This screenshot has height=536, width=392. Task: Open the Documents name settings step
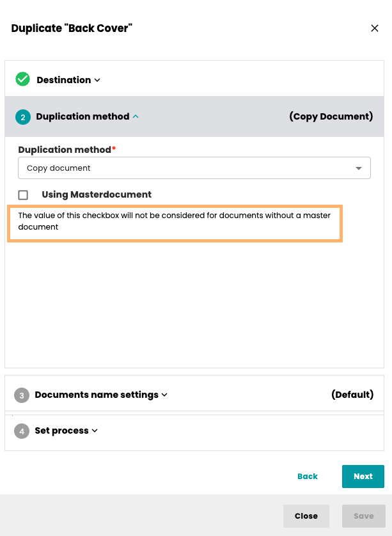tap(97, 395)
